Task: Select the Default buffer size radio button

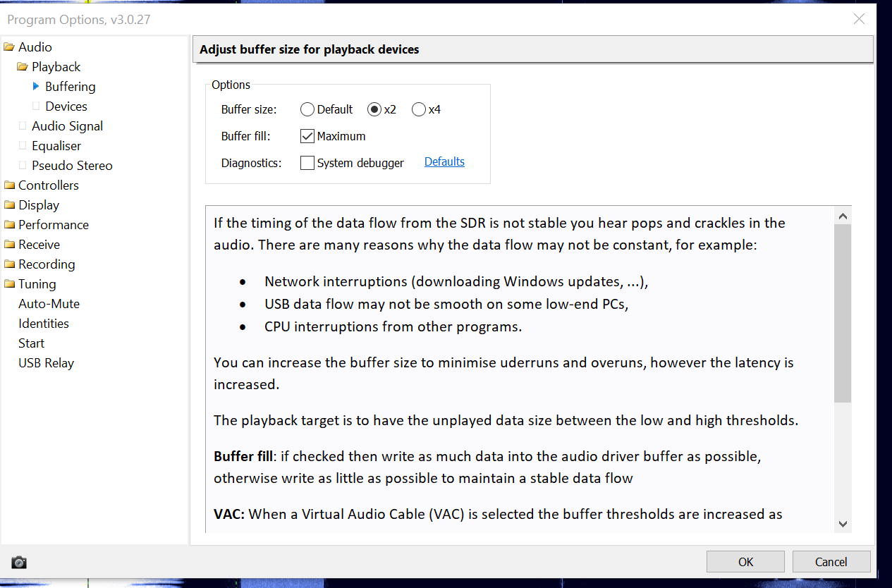Action: click(x=307, y=109)
